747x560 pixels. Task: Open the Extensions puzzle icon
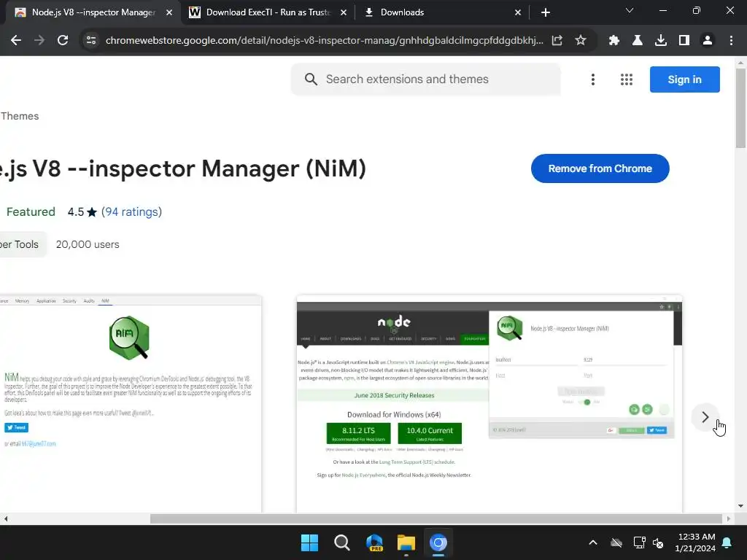coord(614,41)
